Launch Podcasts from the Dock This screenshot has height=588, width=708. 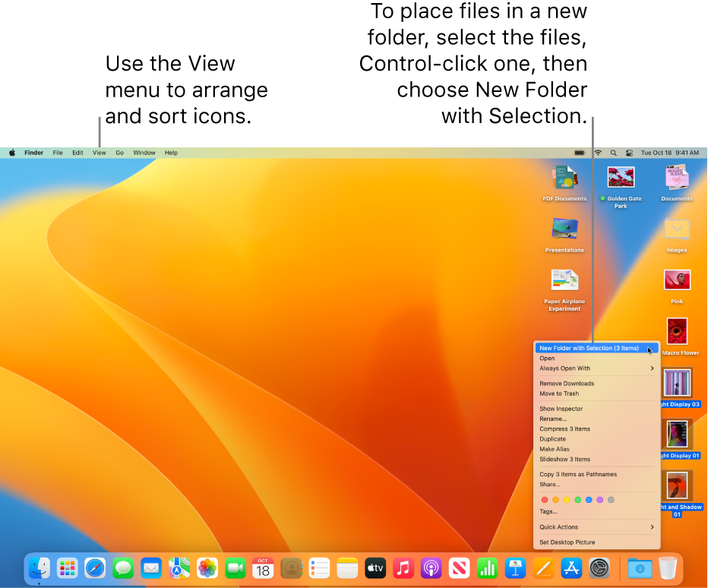pos(431,568)
